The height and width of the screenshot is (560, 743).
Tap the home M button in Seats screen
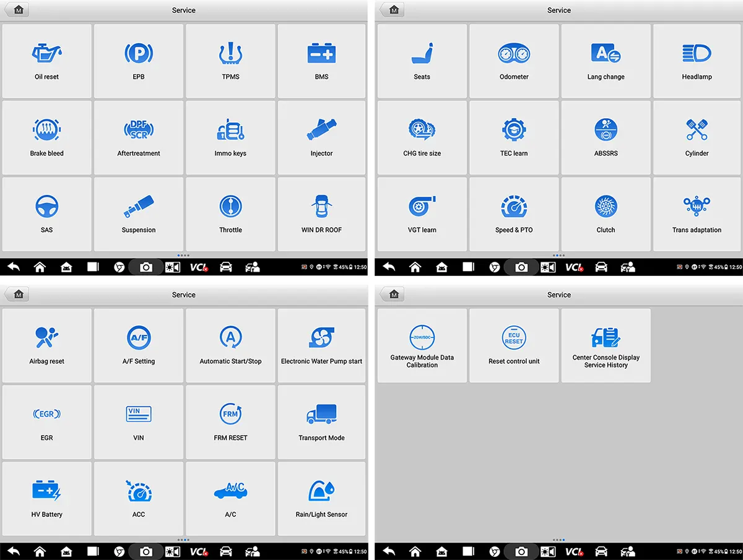tap(393, 10)
